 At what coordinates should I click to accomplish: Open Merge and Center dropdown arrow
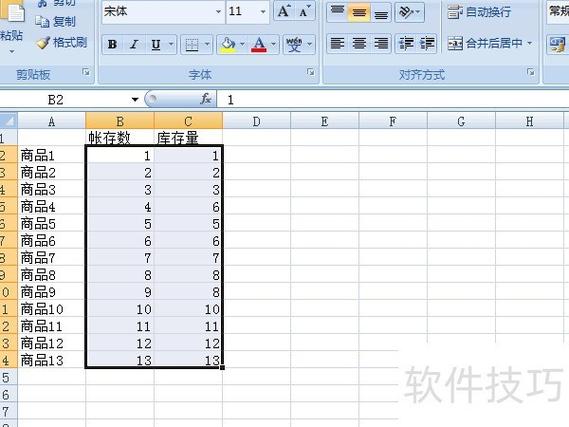(x=530, y=44)
